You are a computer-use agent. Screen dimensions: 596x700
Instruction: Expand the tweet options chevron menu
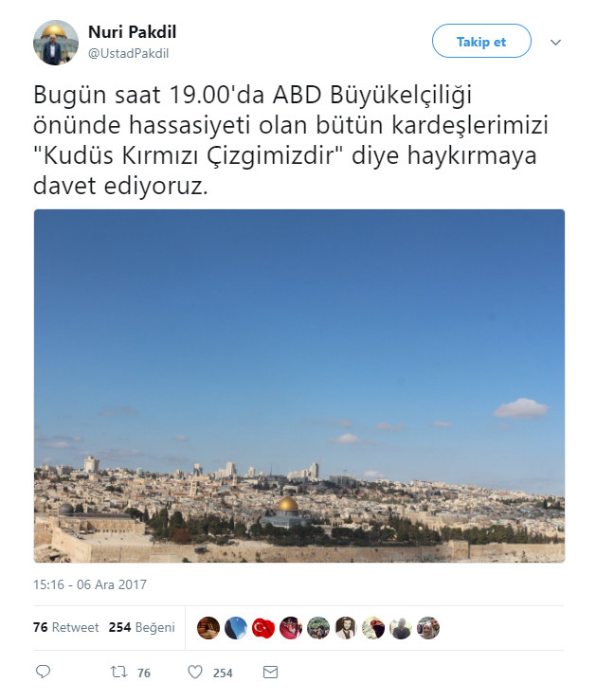(555, 43)
